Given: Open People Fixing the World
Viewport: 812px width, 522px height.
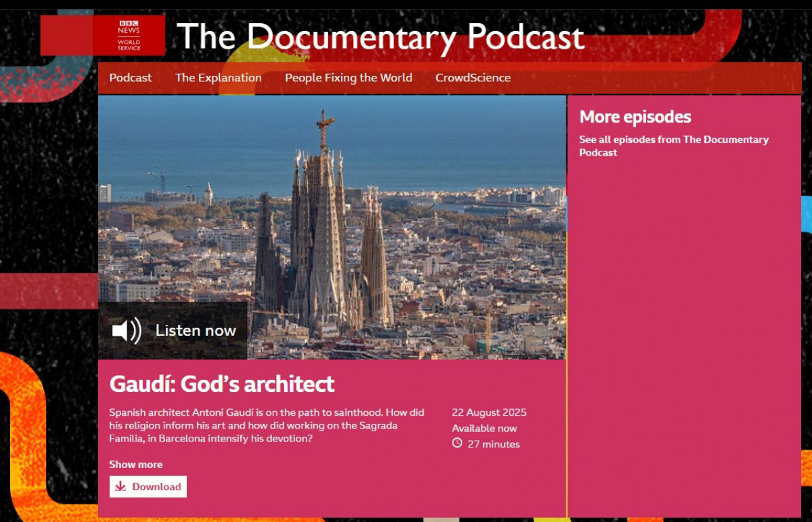Looking at the screenshot, I should pos(348,78).
